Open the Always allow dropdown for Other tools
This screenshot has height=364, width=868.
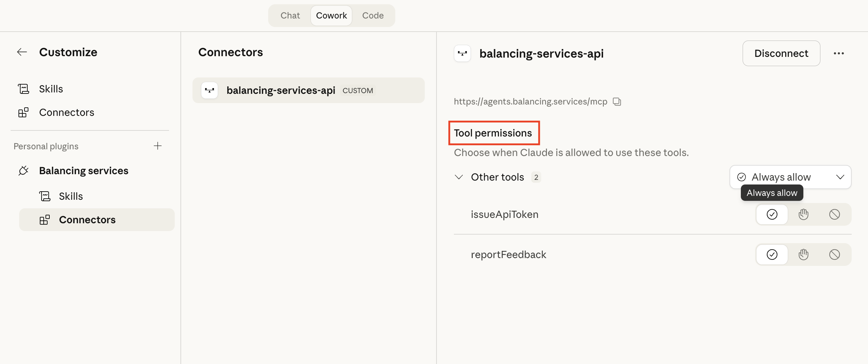click(x=790, y=177)
